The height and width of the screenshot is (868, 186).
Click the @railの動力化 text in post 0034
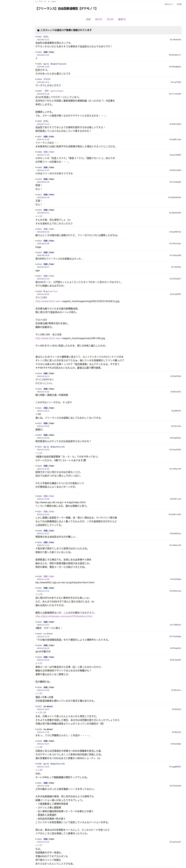coord(43,652)
